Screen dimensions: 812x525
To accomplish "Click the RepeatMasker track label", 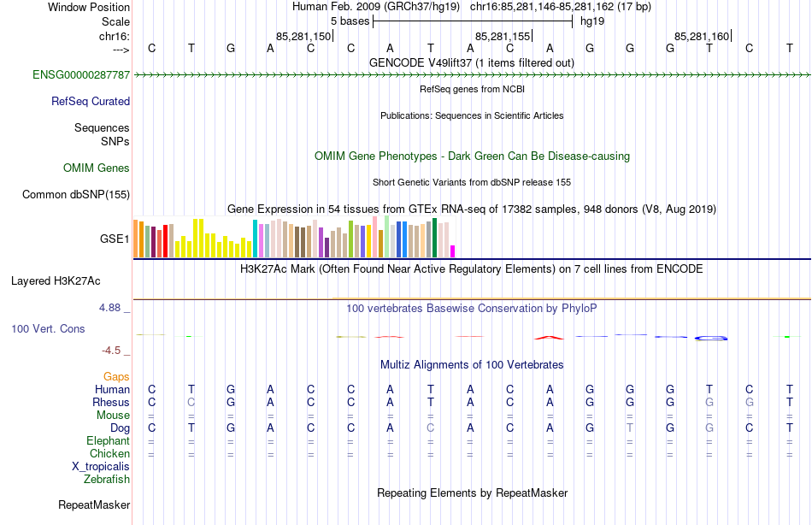I will pyautogui.click(x=94, y=504).
